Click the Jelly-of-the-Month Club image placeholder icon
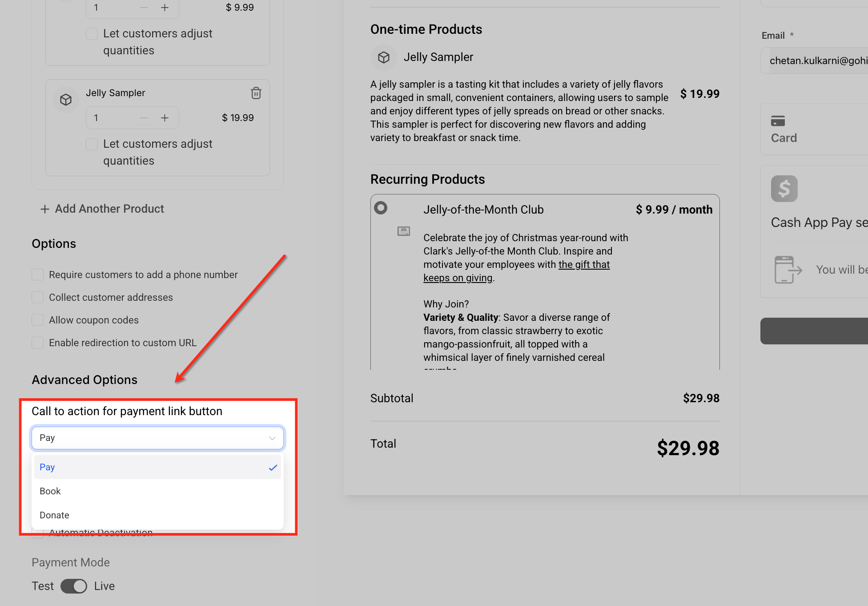868x606 pixels. coord(403,231)
